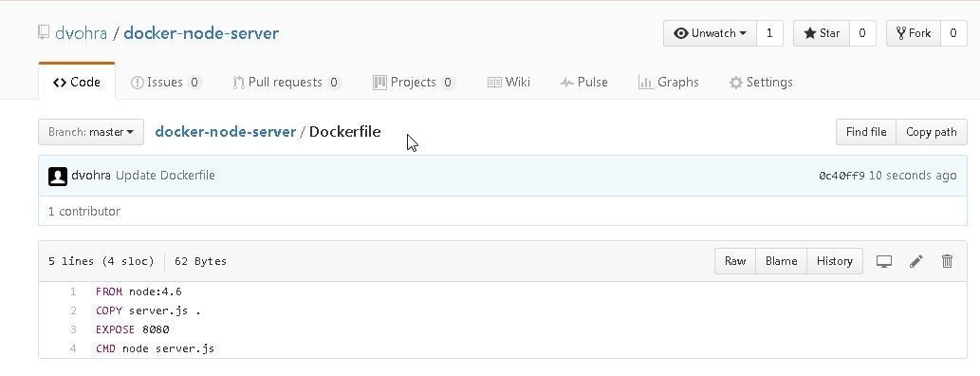Viewport: 980px width, 376px height.
Task: Star the docker-node-server repository
Action: coord(822,33)
